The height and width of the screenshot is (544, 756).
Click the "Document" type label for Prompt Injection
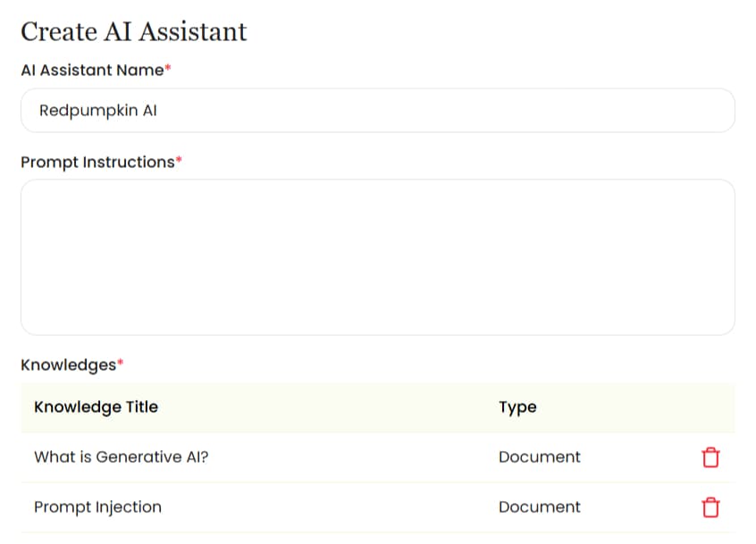540,506
